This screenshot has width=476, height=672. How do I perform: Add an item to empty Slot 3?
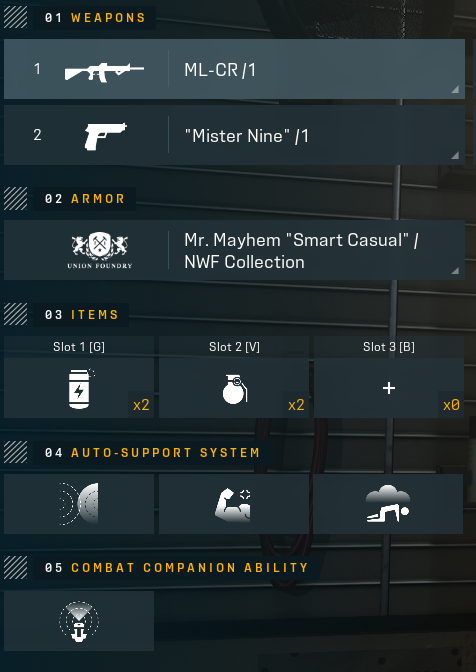(x=389, y=388)
